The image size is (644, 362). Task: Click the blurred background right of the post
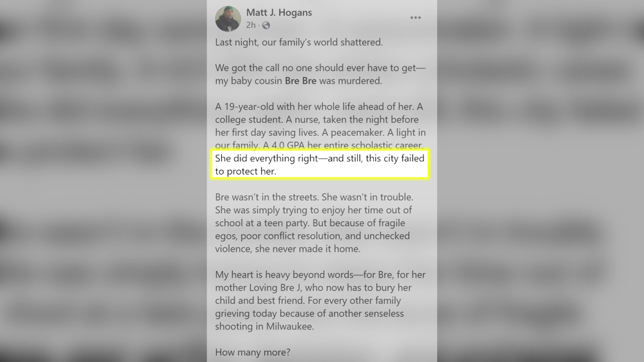(540, 181)
